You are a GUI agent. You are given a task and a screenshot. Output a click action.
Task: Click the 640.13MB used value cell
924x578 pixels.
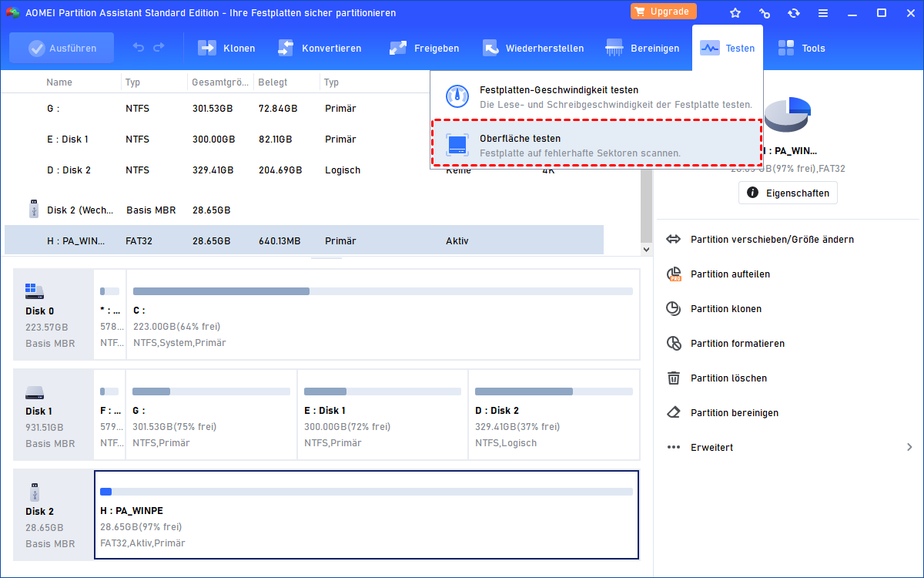click(x=280, y=241)
